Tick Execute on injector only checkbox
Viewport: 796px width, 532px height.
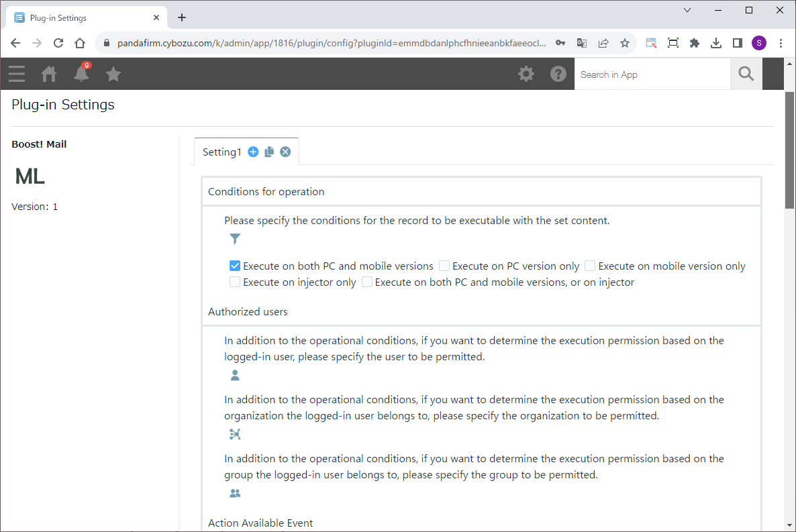click(x=235, y=282)
